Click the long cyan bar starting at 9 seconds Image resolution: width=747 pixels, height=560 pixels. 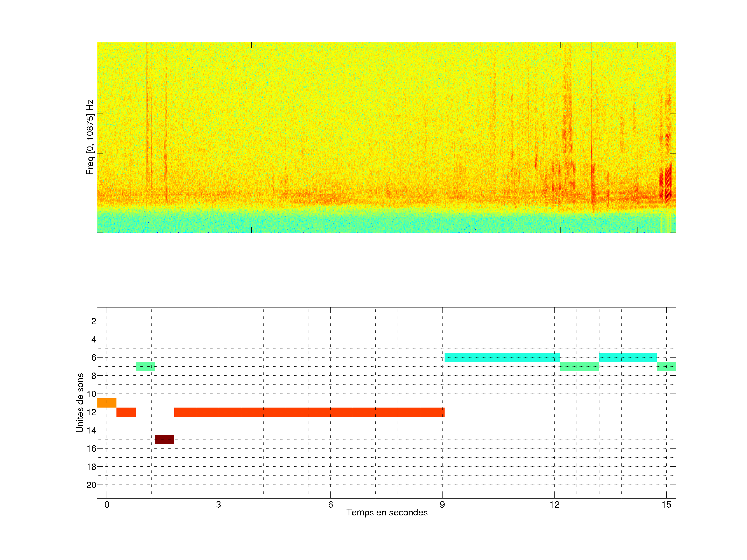click(502, 358)
